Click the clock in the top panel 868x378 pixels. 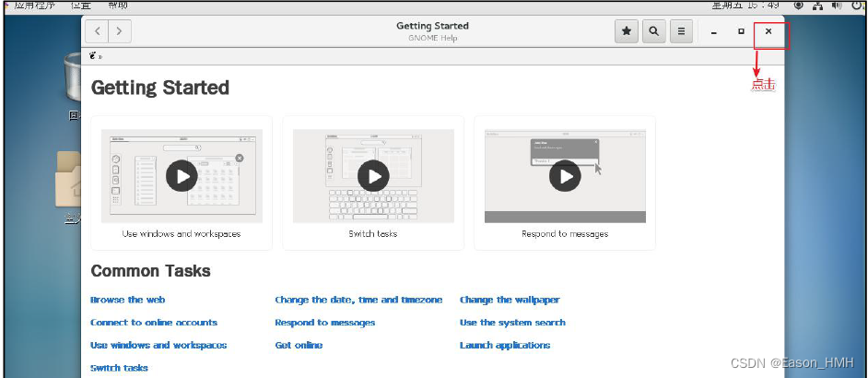[x=745, y=6]
